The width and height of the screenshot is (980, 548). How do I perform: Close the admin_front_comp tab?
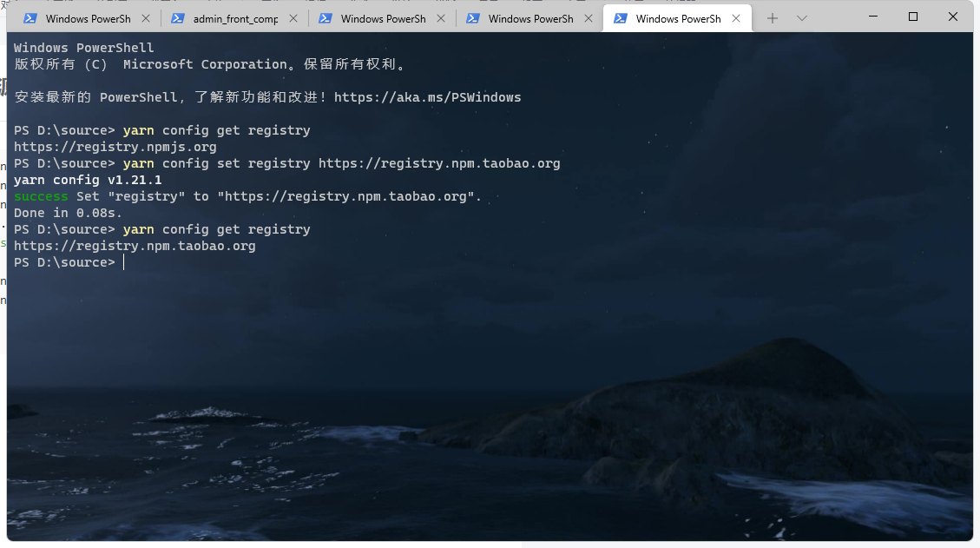point(293,19)
